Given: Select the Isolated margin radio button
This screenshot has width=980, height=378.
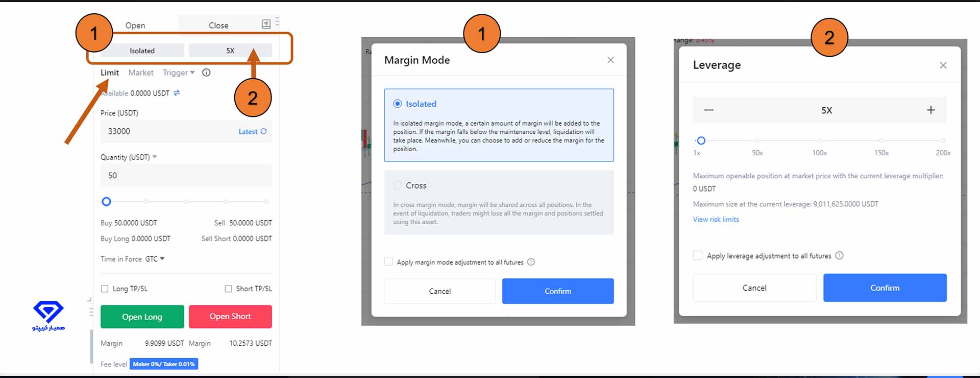Looking at the screenshot, I should [398, 104].
